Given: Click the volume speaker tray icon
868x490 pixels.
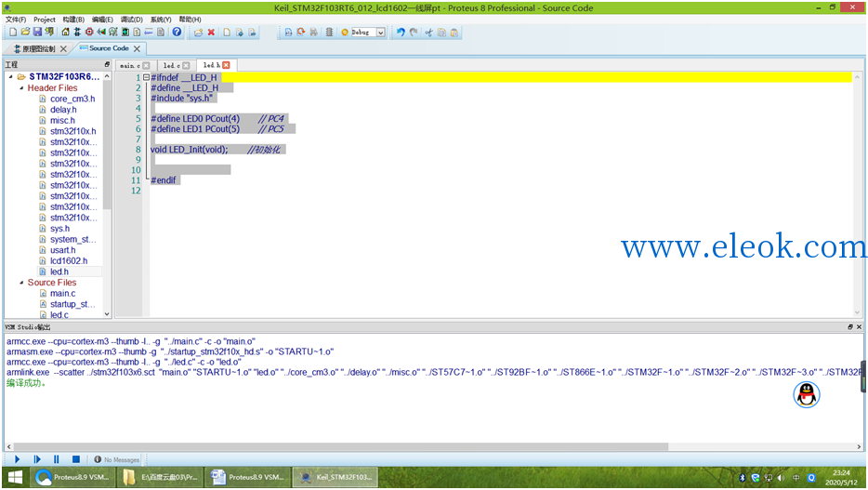Looking at the screenshot, I should point(781,477).
